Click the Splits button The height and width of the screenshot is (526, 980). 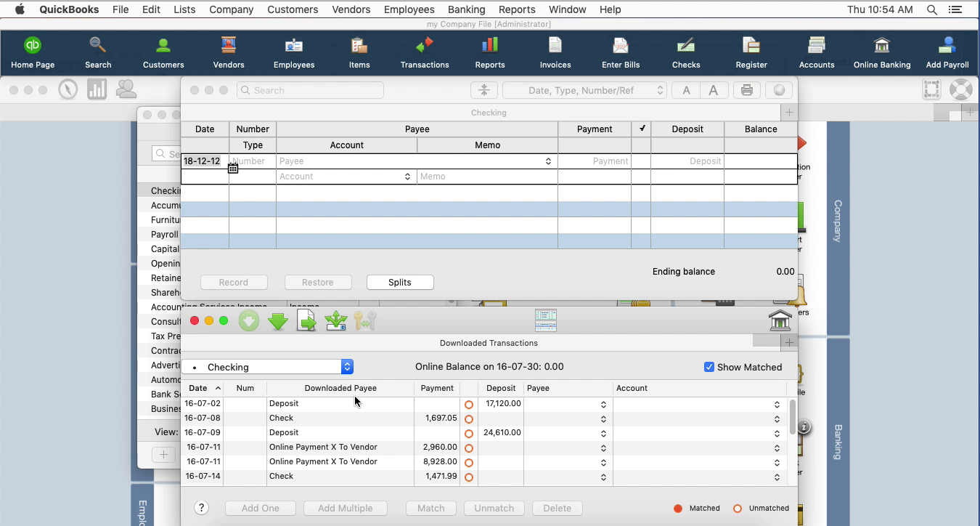tap(400, 283)
